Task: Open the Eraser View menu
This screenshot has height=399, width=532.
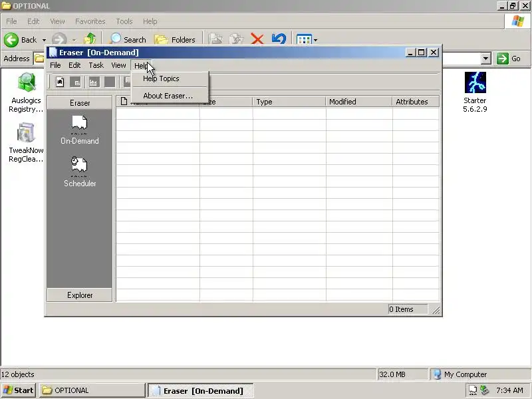Action: point(118,65)
